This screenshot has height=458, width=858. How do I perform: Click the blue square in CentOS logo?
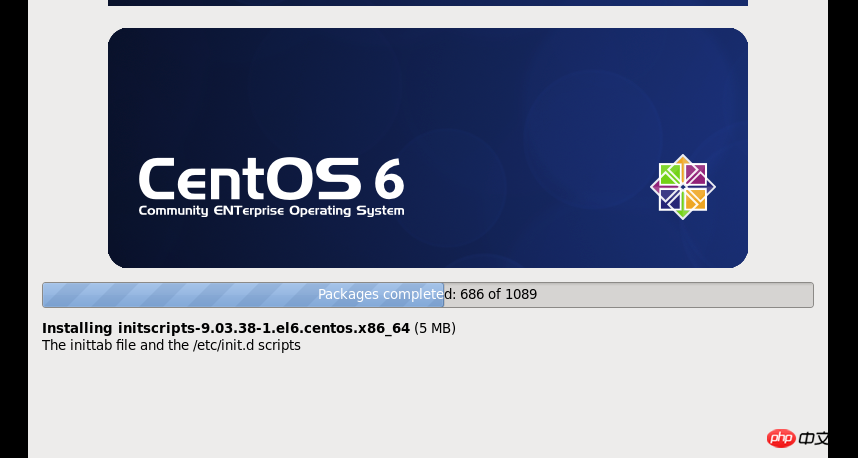click(x=671, y=198)
